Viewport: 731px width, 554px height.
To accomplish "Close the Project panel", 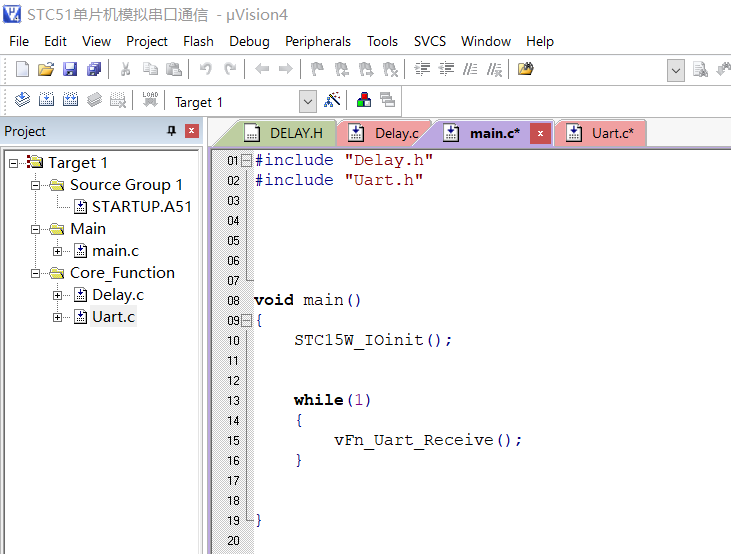I will coord(192,131).
